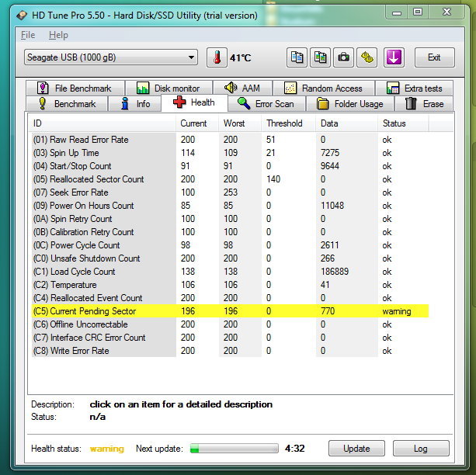Click the Update button
Screen dimensions: 476x475
pos(356,449)
